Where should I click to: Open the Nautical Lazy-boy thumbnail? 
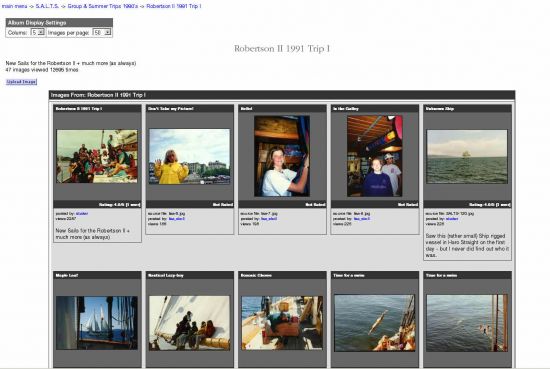189,323
